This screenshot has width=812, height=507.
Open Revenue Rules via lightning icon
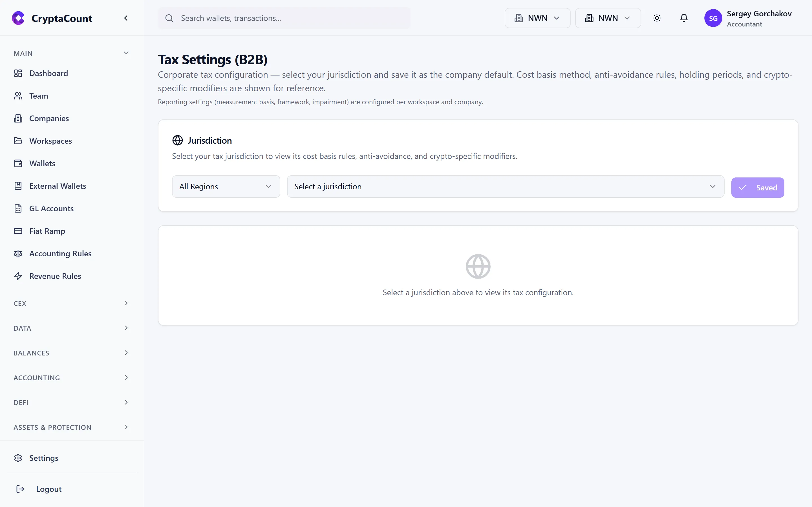[18, 276]
